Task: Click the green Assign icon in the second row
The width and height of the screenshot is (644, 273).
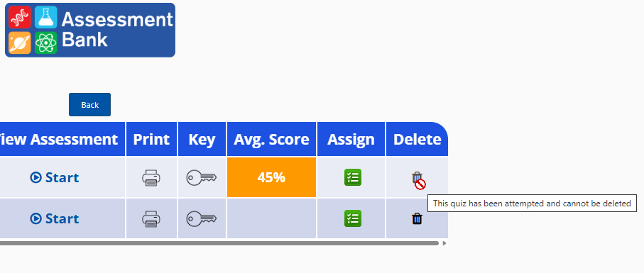Action: coord(353,218)
